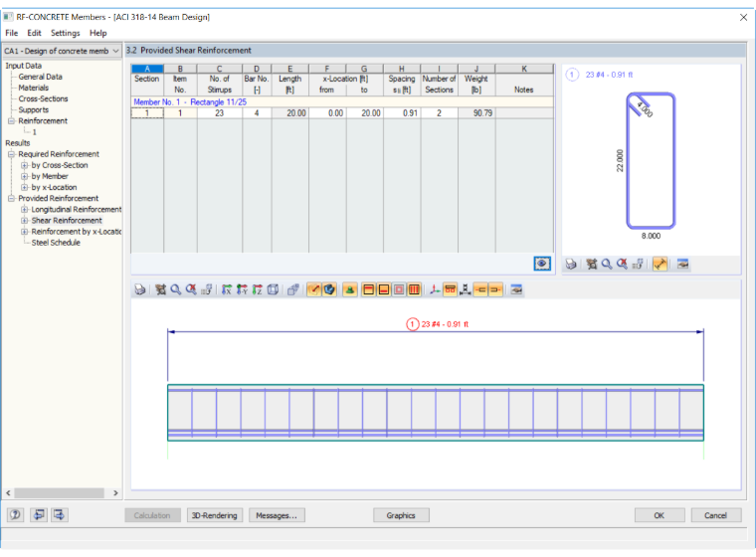The width and height of the screenshot is (756, 557).
Task: Click the grayed list icon in the lower graphic toolbar
Action: [x=206, y=289]
